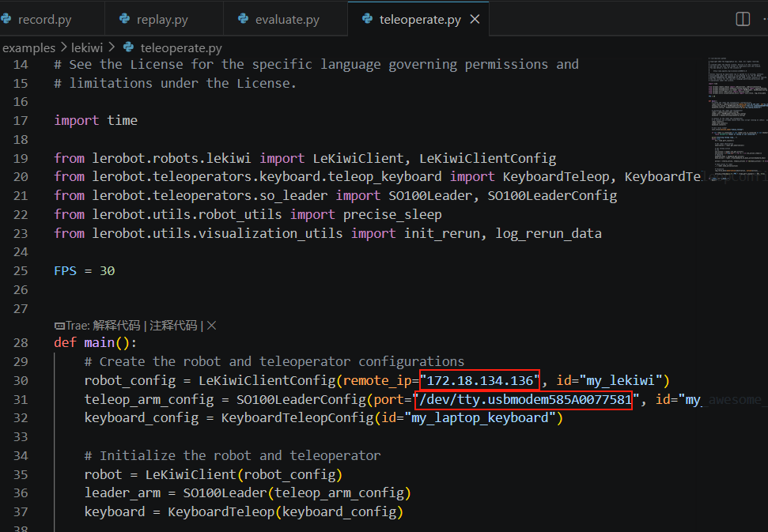Click line number 28
Image resolution: width=768 pixels, height=532 pixels.
tap(21, 342)
